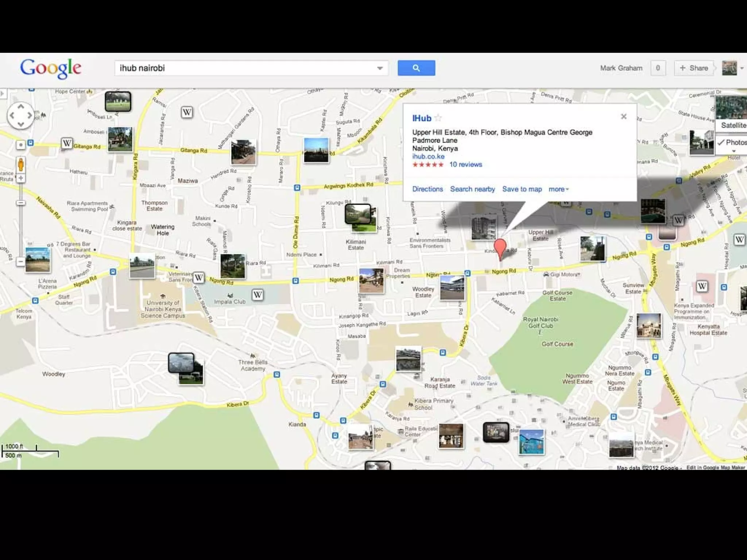
Task: Open the ihub.co.ke website link
Action: coord(428,156)
